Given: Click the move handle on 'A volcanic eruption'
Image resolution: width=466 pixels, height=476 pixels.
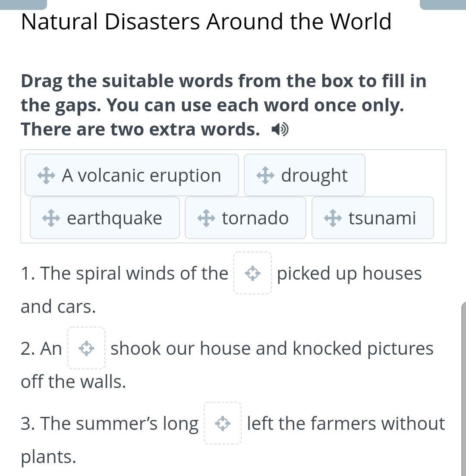Looking at the screenshot, I should (x=46, y=176).
